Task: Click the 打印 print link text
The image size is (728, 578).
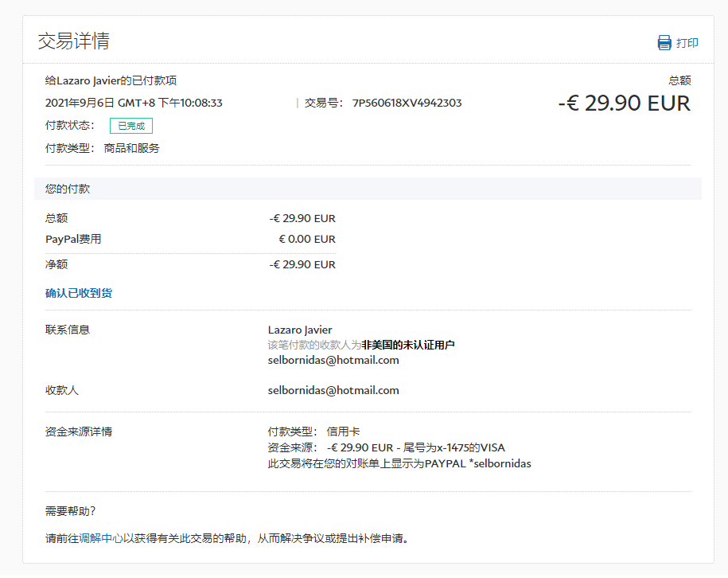Action: [687, 43]
